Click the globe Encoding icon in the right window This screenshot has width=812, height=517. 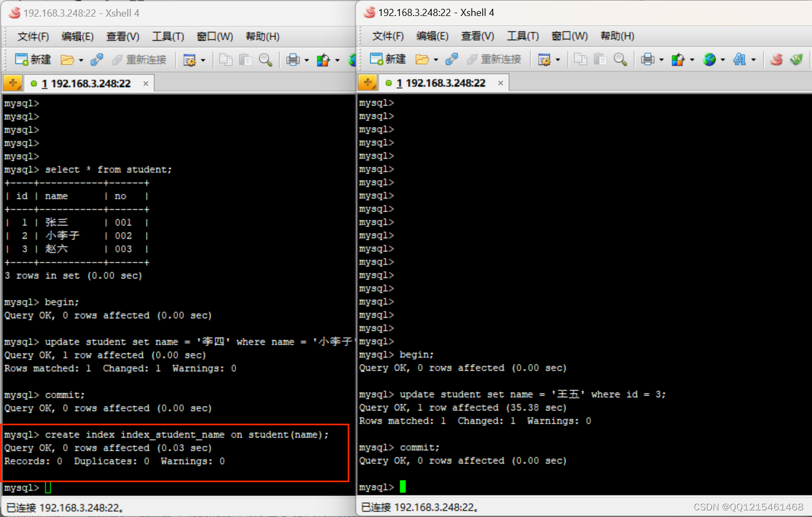pyautogui.click(x=709, y=59)
